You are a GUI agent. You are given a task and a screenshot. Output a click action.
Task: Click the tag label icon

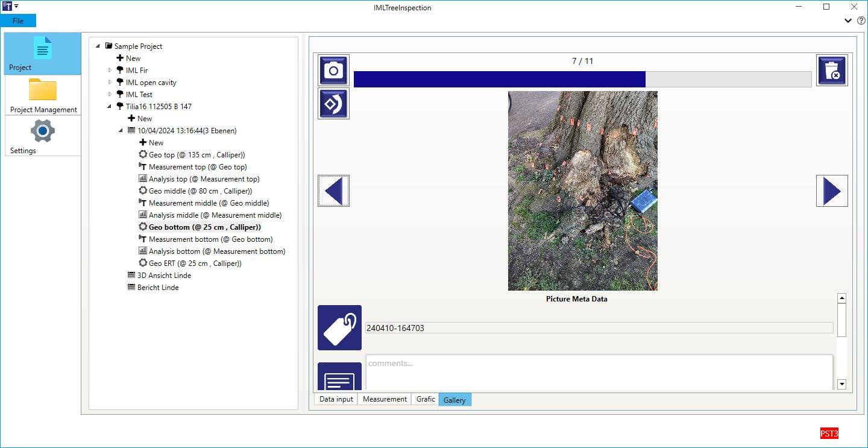click(x=339, y=327)
